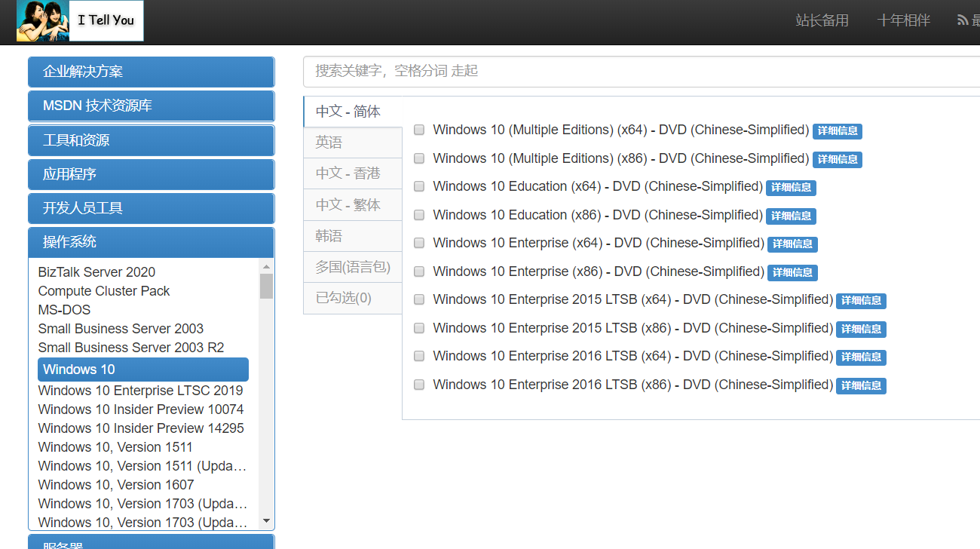980x549 pixels.
Task: Show 详细信息 for Enterprise 2016 LTSB (x86)
Action: click(861, 386)
